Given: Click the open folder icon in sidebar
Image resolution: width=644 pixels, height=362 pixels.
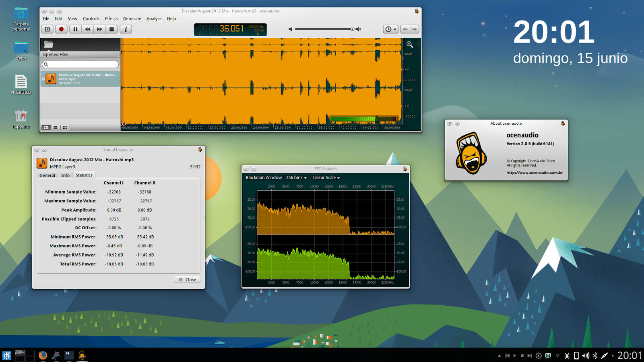Looking at the screenshot, I should point(49,44).
